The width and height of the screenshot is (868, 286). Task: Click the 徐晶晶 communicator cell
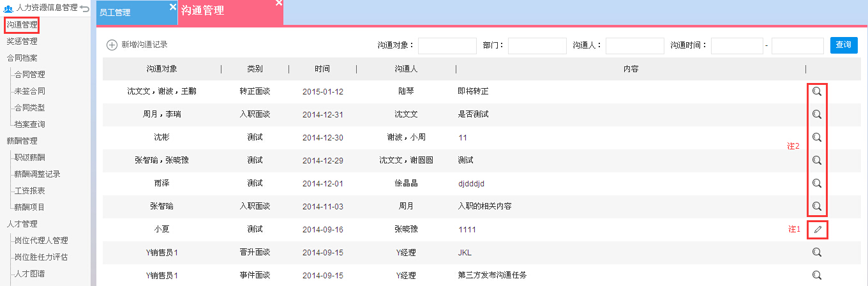point(406,183)
